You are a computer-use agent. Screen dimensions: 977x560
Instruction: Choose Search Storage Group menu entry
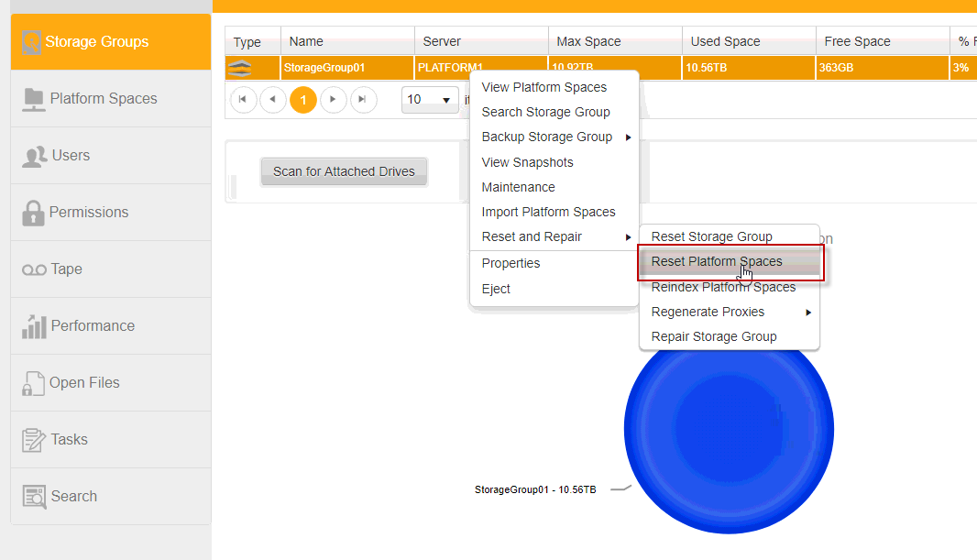point(546,112)
